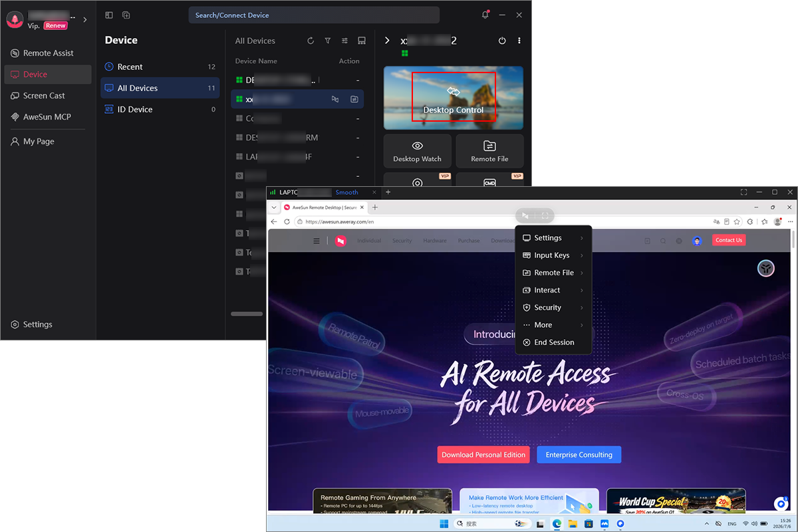Expand the Remote File submenu

[x=582, y=273]
